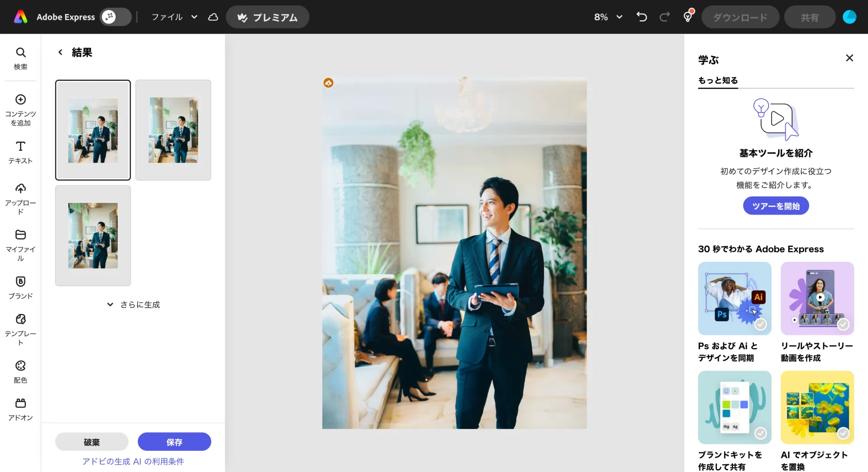Open アドビの生成 AI の利用条件 link
The image size is (868, 472).
(x=133, y=462)
